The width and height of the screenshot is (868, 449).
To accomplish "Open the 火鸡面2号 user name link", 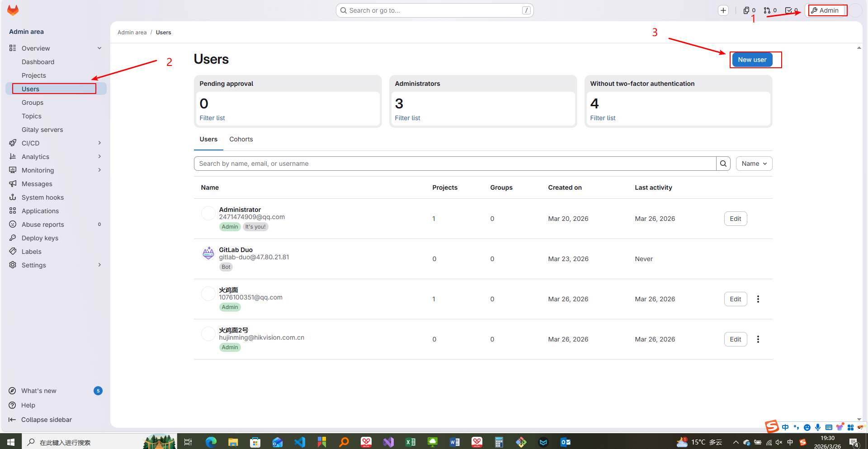I will pos(233,330).
